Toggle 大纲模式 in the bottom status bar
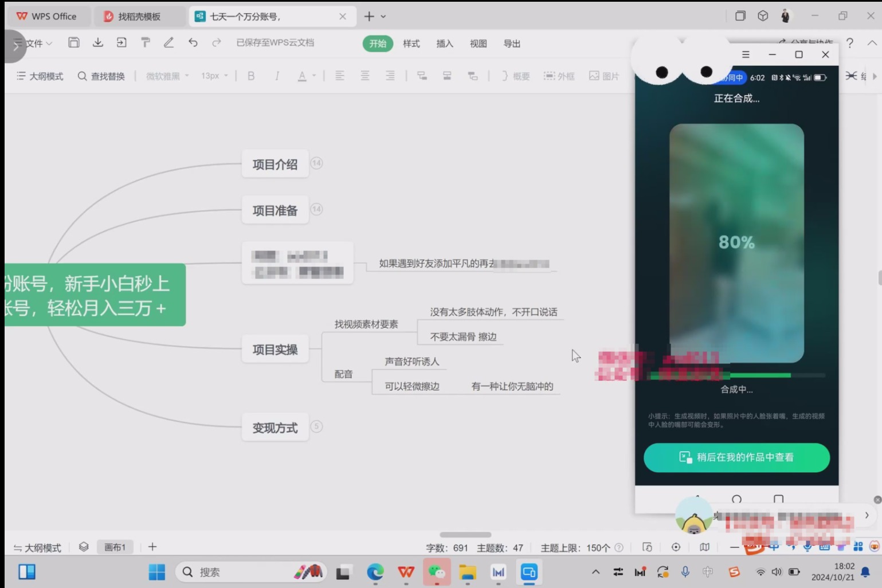This screenshot has width=882, height=588. pos(37,548)
